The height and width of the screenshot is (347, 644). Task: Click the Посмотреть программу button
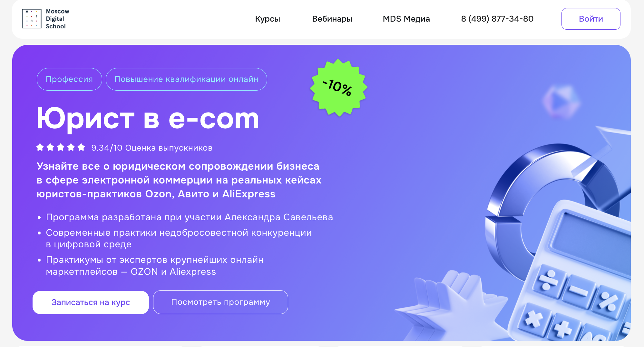[220, 302]
